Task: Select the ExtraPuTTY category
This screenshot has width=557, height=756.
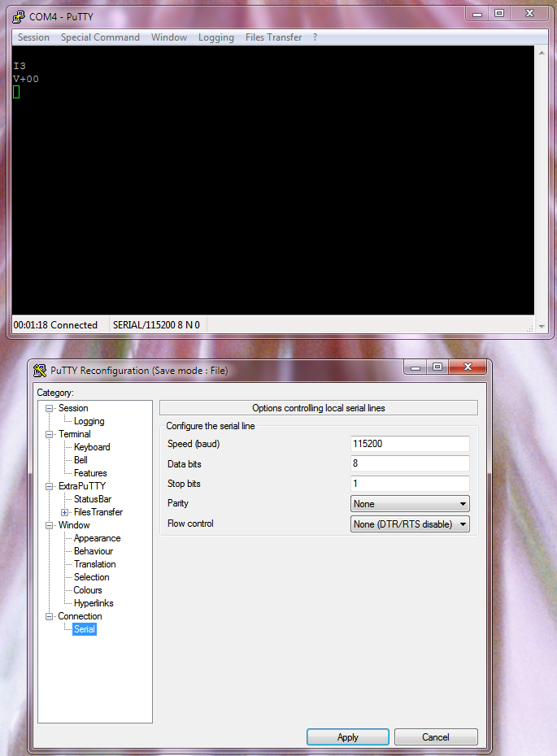Action: coord(82,486)
